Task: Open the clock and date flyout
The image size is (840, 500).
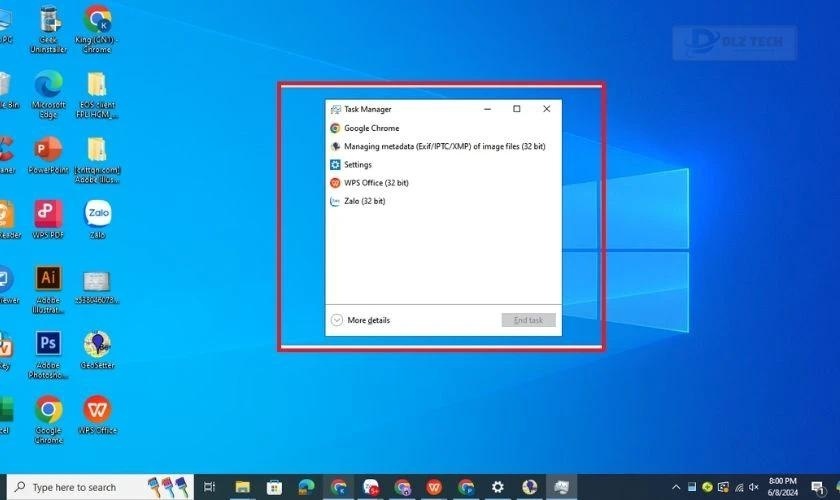Action: tap(783, 487)
